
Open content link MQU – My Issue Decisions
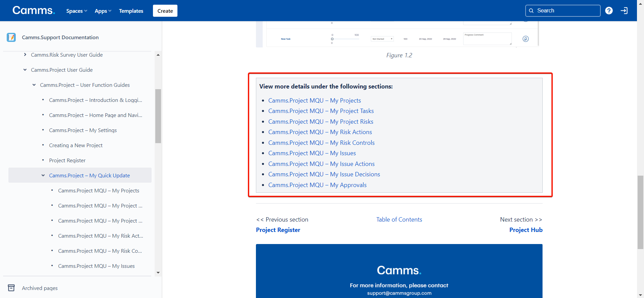point(324,174)
